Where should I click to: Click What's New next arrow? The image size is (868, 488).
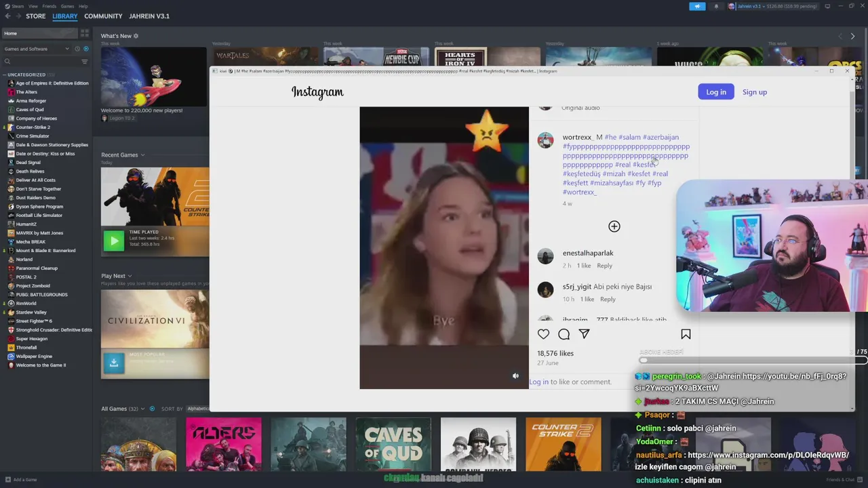pos(852,36)
